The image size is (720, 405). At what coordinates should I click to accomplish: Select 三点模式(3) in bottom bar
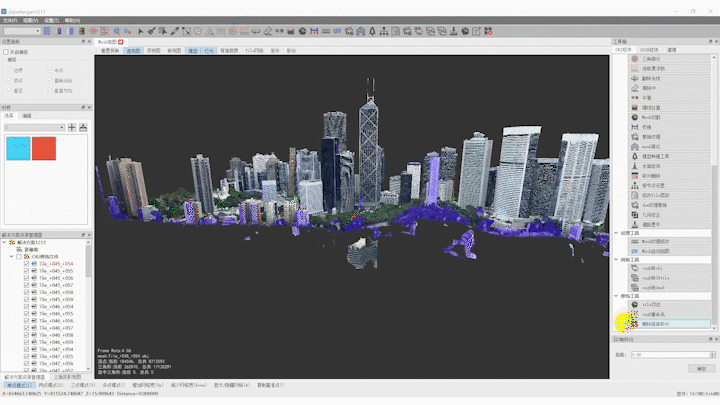[x=83, y=385]
